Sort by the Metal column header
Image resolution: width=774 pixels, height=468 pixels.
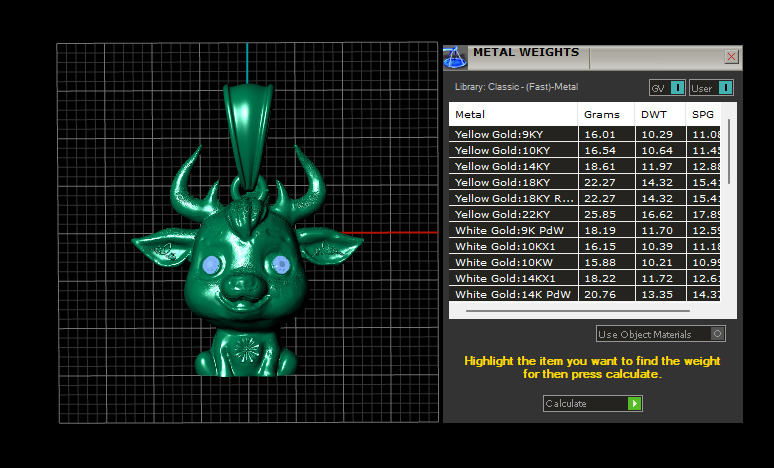tap(513, 115)
